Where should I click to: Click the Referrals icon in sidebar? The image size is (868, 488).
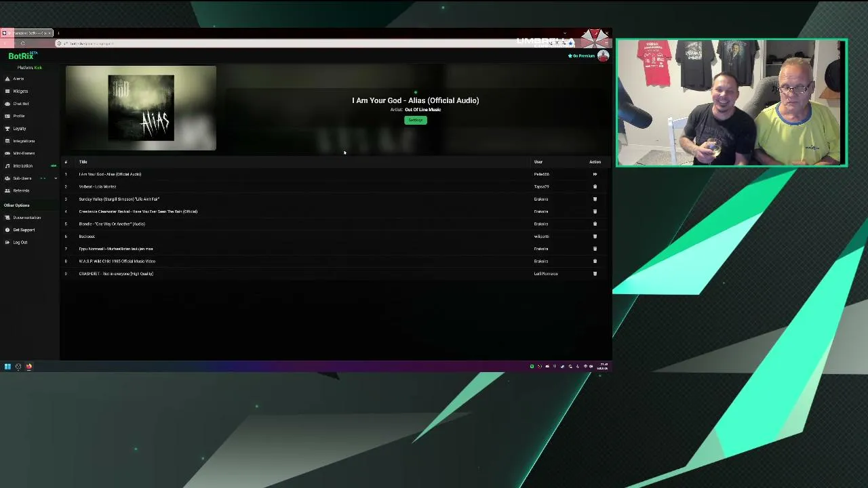pos(7,190)
